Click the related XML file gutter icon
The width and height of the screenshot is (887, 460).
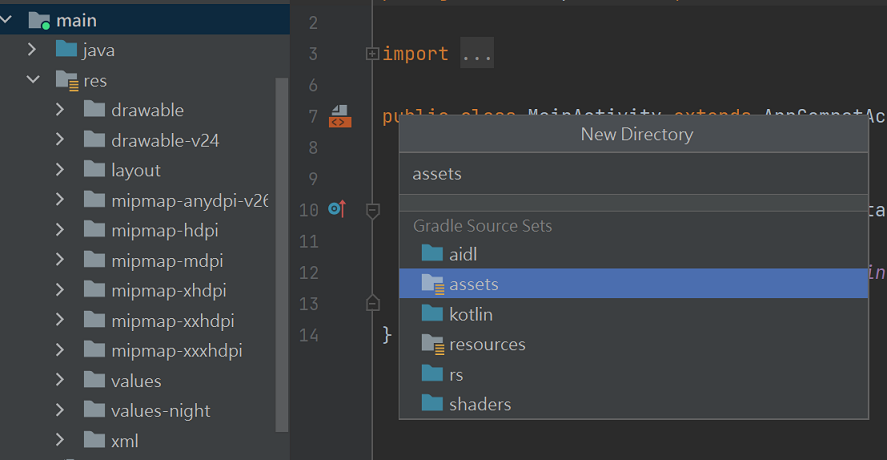pyautogui.click(x=340, y=117)
